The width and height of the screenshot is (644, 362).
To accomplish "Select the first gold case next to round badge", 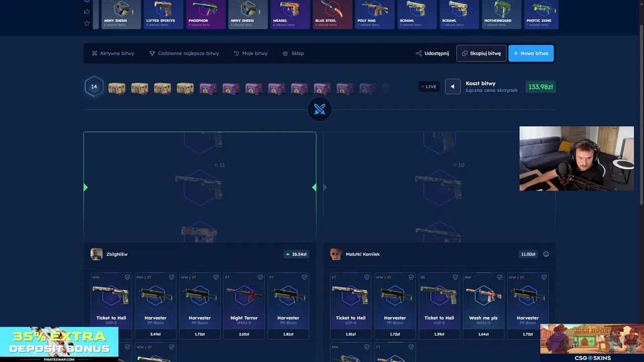I will [117, 88].
